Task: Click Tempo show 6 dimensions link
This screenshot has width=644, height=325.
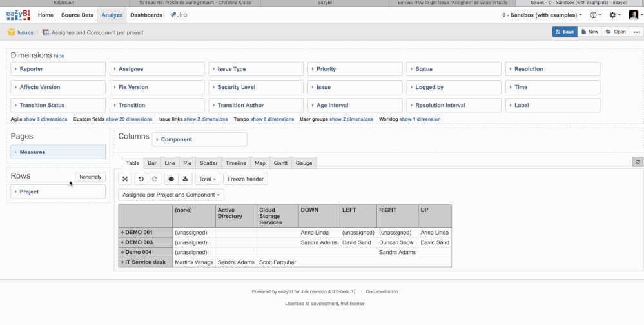Action: [x=272, y=119]
